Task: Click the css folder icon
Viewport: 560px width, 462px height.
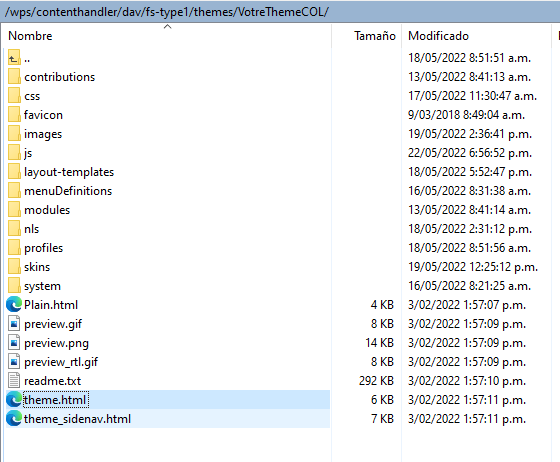Action: [14, 96]
